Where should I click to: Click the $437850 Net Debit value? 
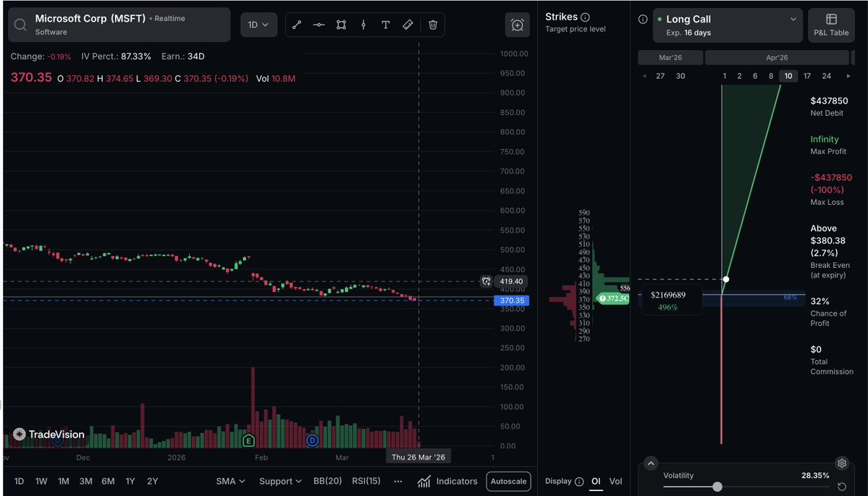coord(829,101)
